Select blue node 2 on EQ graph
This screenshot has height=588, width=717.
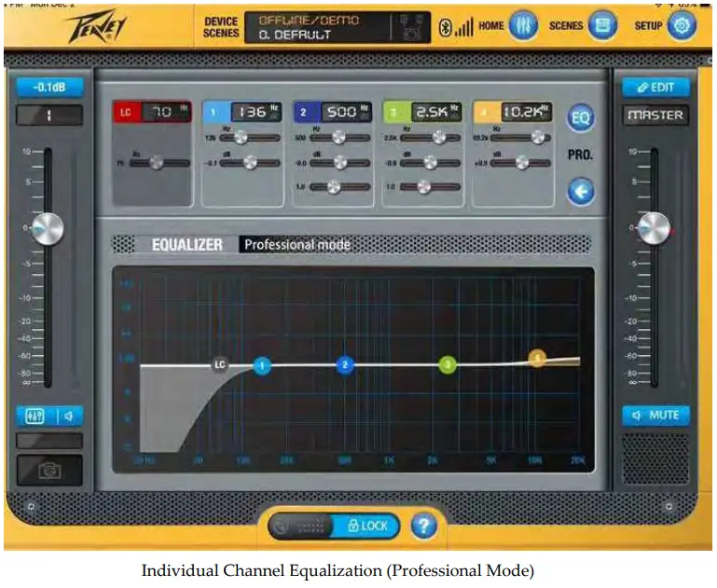(345, 365)
